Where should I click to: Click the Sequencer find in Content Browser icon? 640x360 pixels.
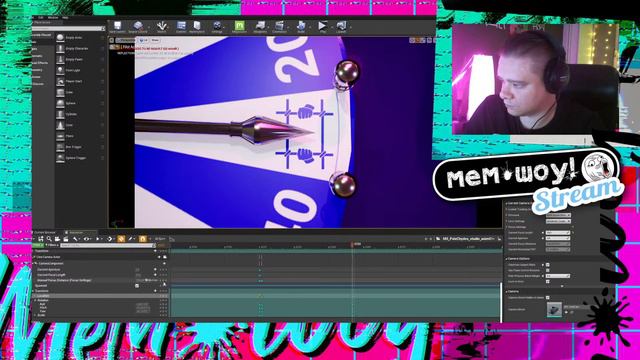[x=49, y=239]
